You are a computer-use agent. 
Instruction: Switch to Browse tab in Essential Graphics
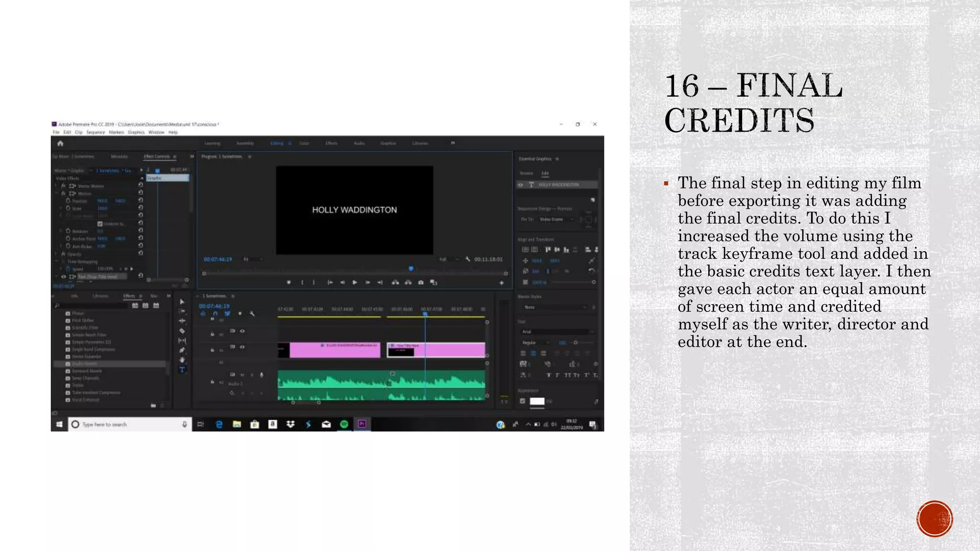point(526,173)
